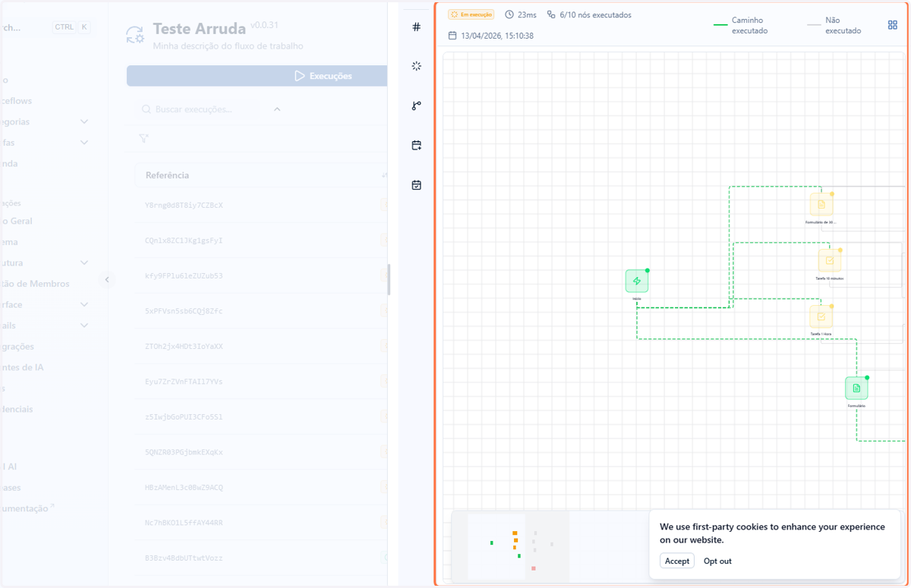Open execution CQn1x8ZC1JKg1gsFyI

click(184, 241)
